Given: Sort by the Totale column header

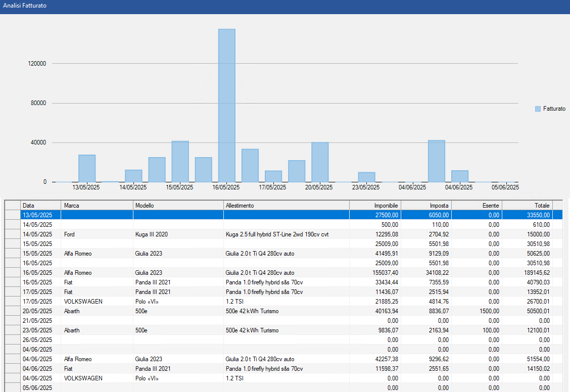Looking at the screenshot, I should click(x=527, y=206).
